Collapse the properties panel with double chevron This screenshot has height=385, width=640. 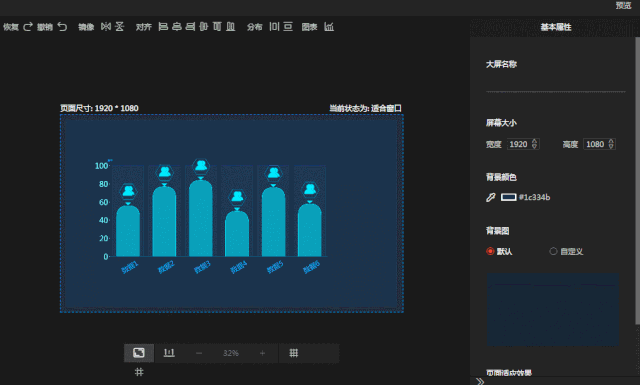(x=480, y=381)
